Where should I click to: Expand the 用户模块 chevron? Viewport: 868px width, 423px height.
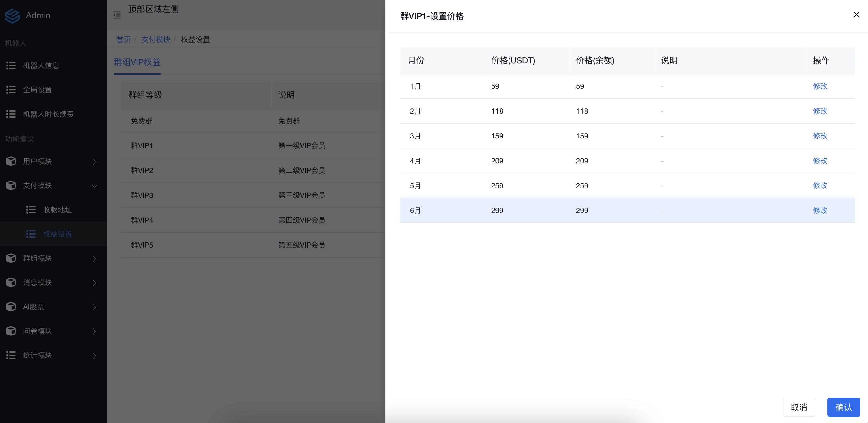94,162
